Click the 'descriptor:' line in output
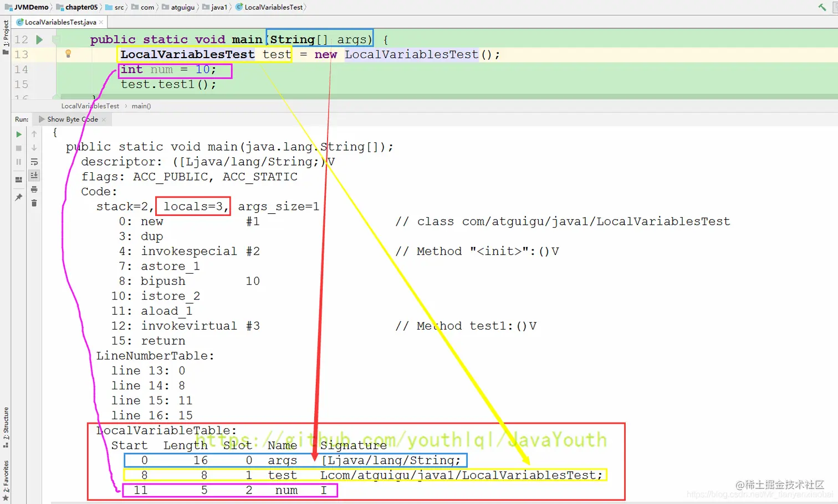This screenshot has height=504, width=838. (208, 162)
